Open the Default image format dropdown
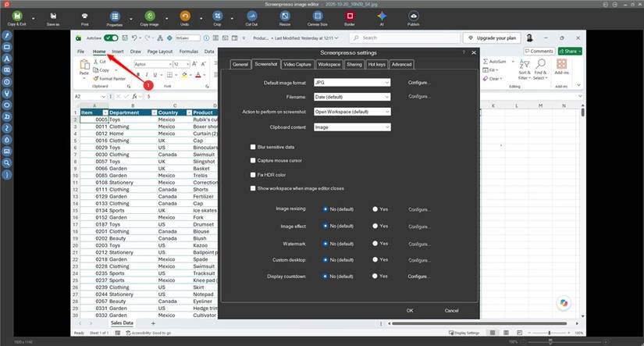Image resolution: width=644 pixels, height=346 pixels. (352, 83)
